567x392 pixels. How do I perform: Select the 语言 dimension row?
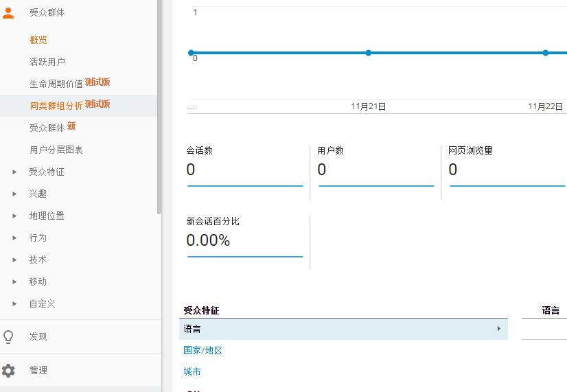(343, 329)
